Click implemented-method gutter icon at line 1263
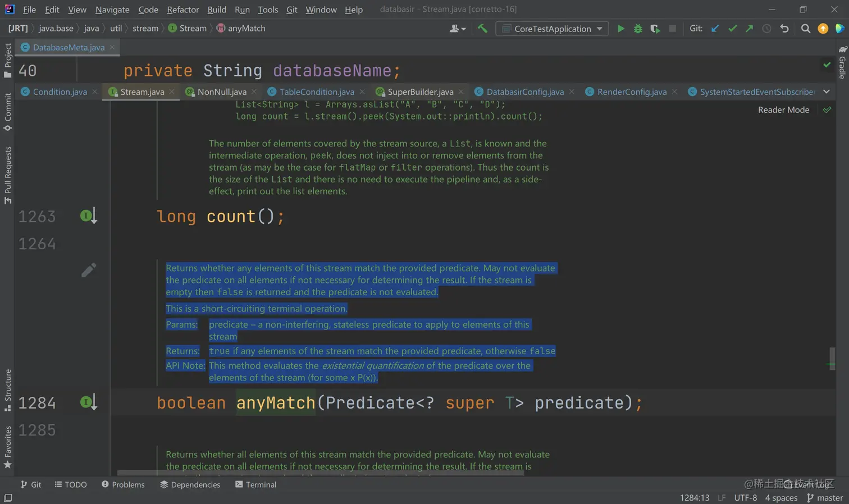Screen dimensions: 849x504 click(89, 216)
